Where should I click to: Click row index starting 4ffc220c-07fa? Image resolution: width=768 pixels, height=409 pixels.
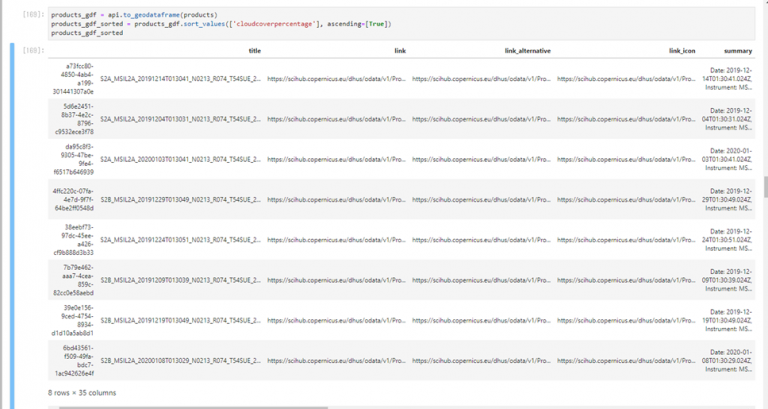tap(73, 199)
